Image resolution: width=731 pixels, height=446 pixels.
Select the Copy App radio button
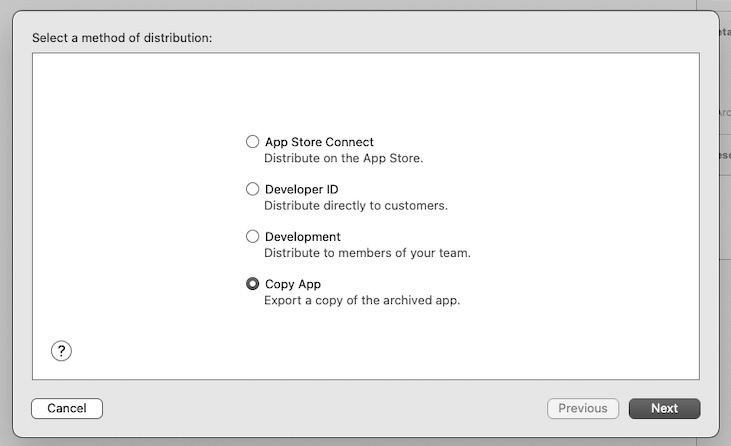pos(252,283)
